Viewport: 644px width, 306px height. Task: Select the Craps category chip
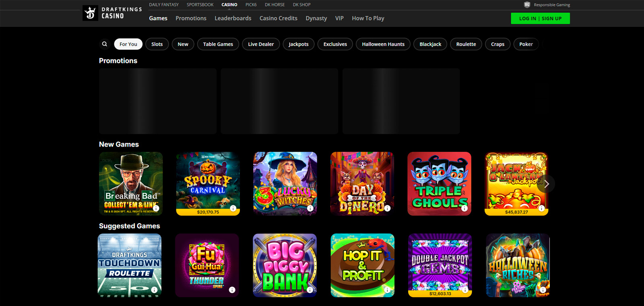pos(498,44)
